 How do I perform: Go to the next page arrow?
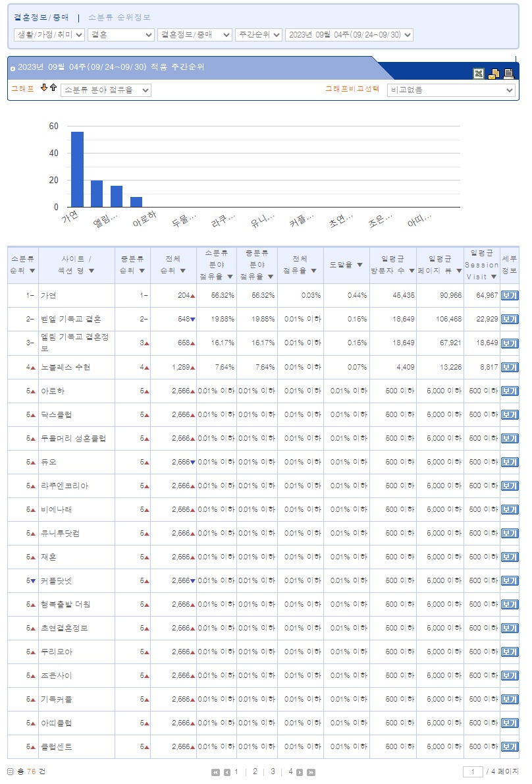[x=300, y=772]
